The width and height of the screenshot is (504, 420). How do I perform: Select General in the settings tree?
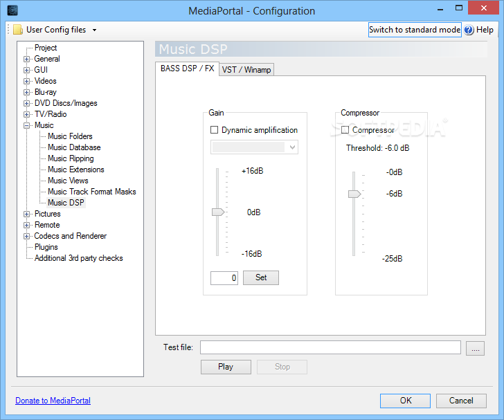tap(47, 59)
